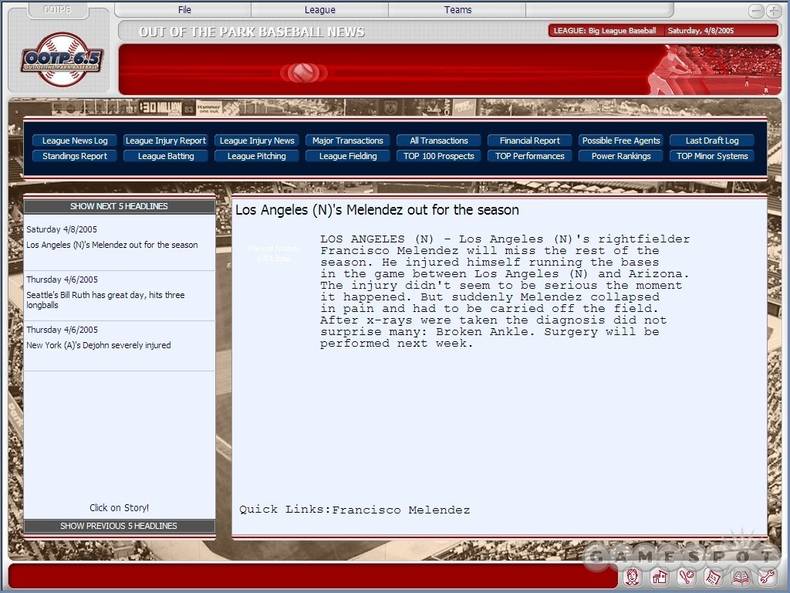Click the baseball bat and ball icon
790x593 pixels.
click(686, 577)
